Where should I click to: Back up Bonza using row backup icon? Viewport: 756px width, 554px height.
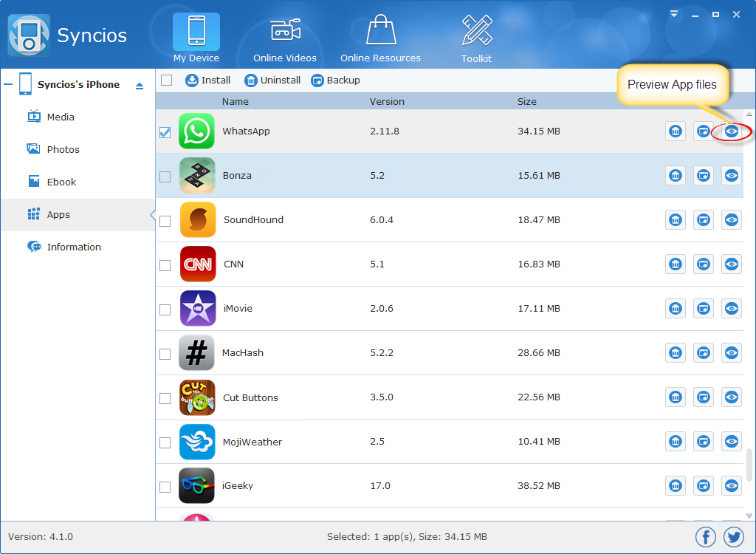click(x=704, y=176)
